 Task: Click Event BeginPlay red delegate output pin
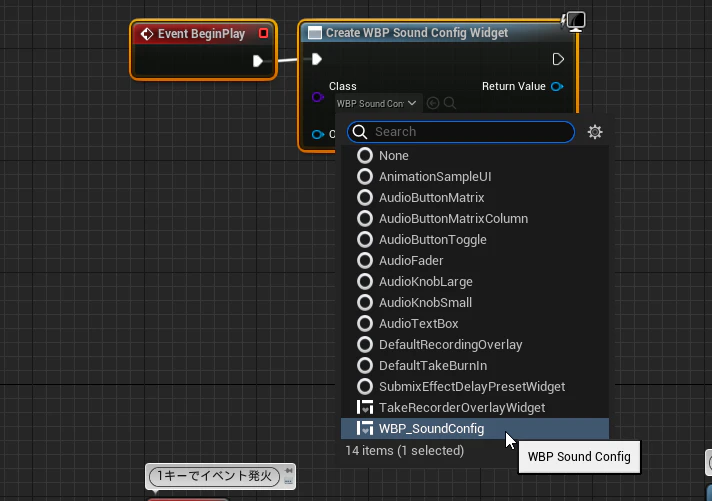click(x=263, y=33)
